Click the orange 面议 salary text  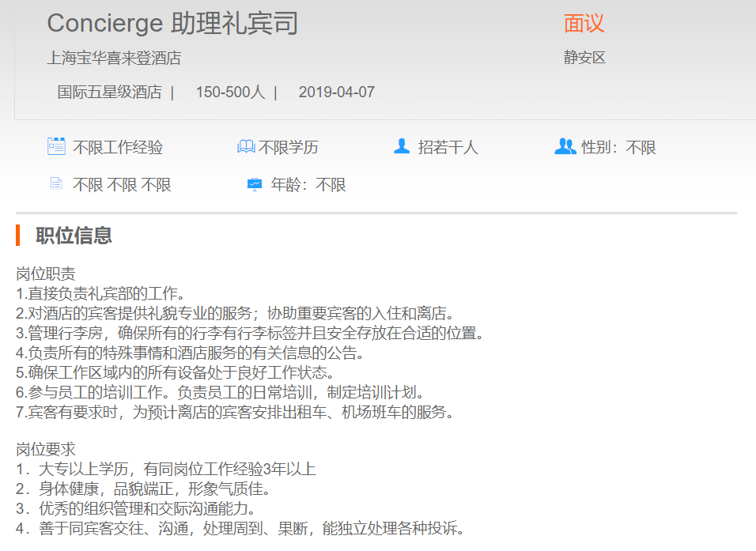click(x=584, y=24)
